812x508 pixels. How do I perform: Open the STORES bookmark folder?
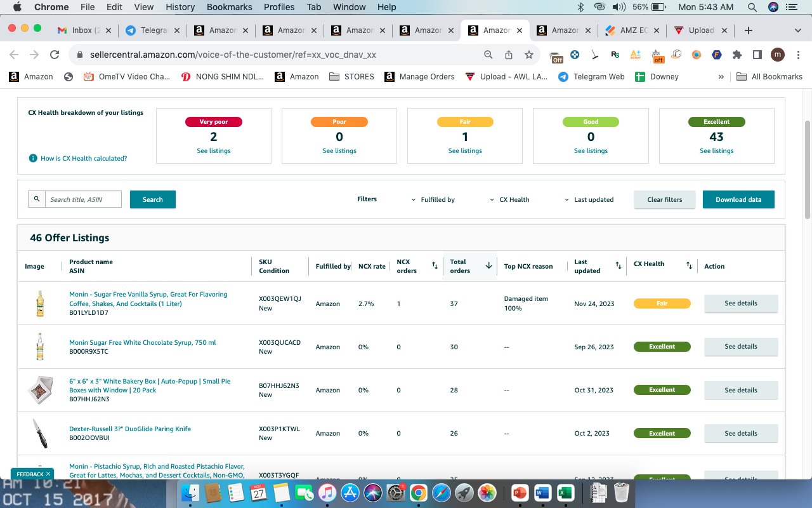point(352,76)
